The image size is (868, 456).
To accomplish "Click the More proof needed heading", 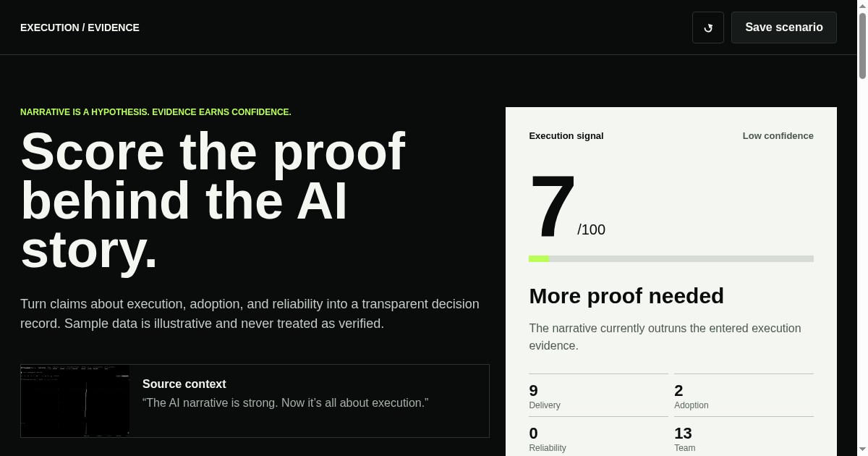I will [626, 296].
